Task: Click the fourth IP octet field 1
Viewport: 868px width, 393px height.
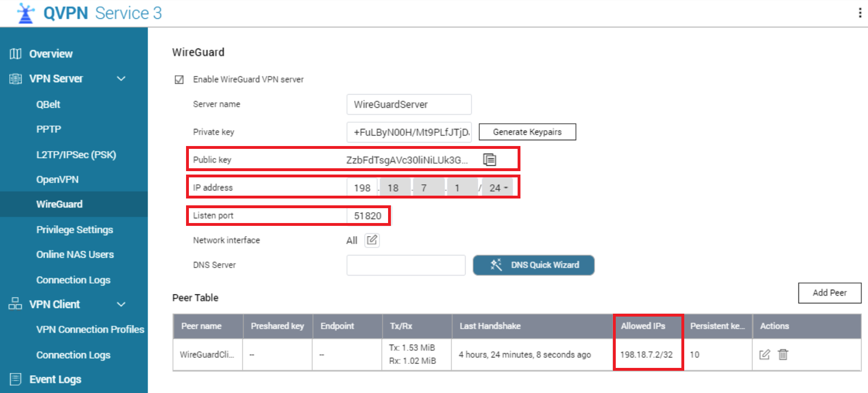Action: click(462, 188)
